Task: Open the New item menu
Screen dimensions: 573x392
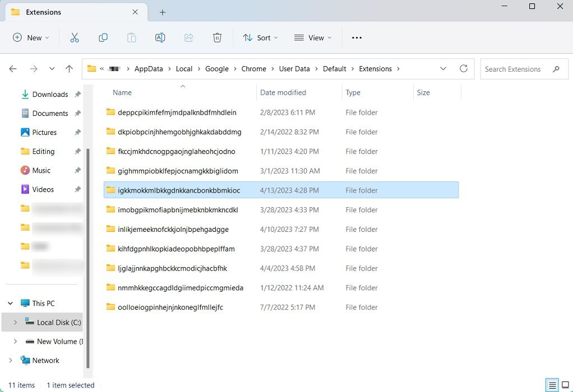Action: (x=31, y=38)
